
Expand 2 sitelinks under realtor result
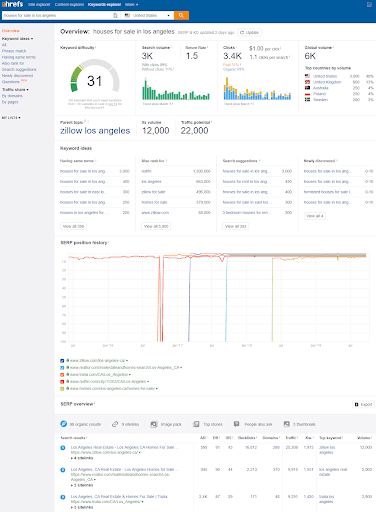(82, 485)
